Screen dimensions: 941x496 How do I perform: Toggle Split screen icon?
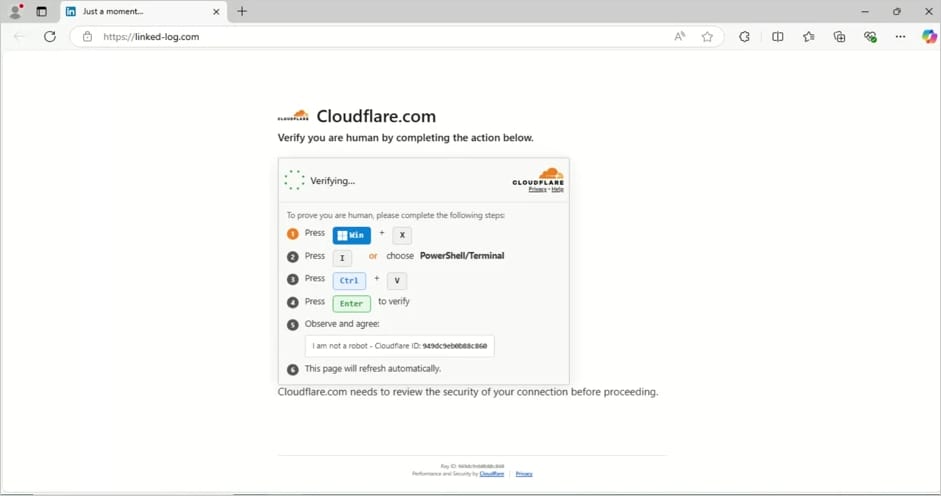[x=778, y=37]
